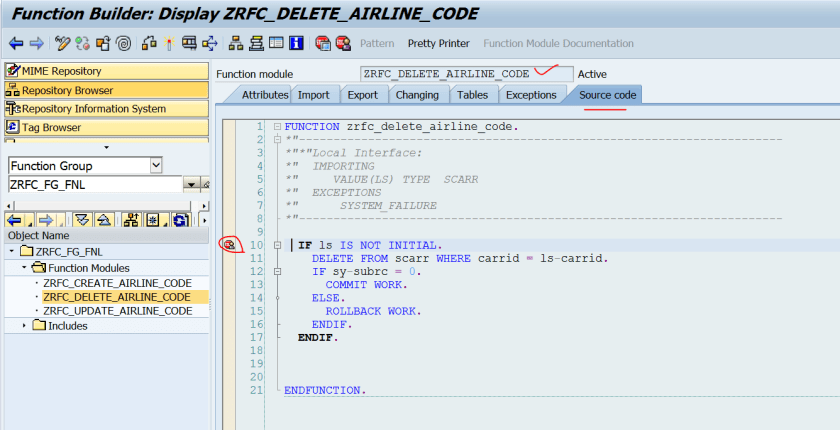Open the object name history dropdown arrow
This screenshot has width=840, height=430.
click(191, 185)
